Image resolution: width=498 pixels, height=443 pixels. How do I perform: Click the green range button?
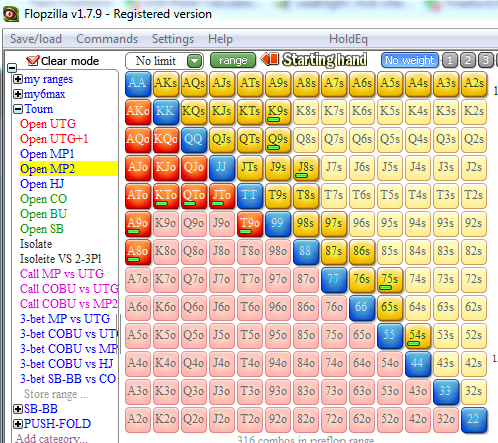point(233,60)
